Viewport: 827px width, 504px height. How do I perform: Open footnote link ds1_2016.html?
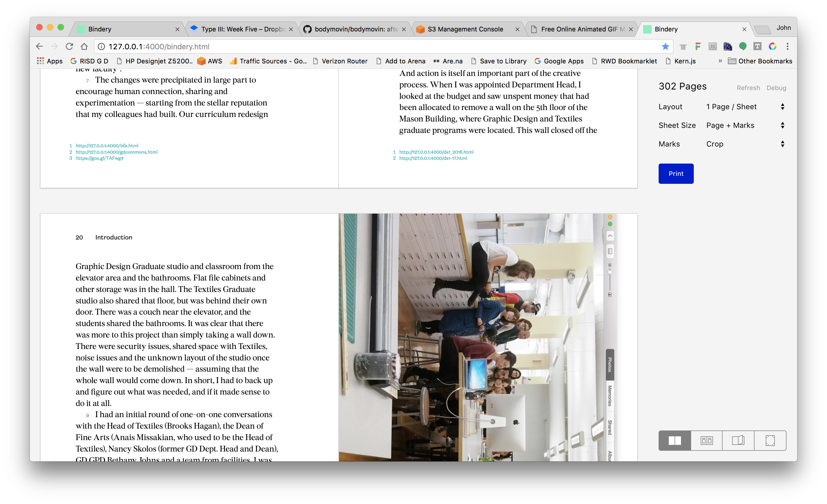click(436, 152)
